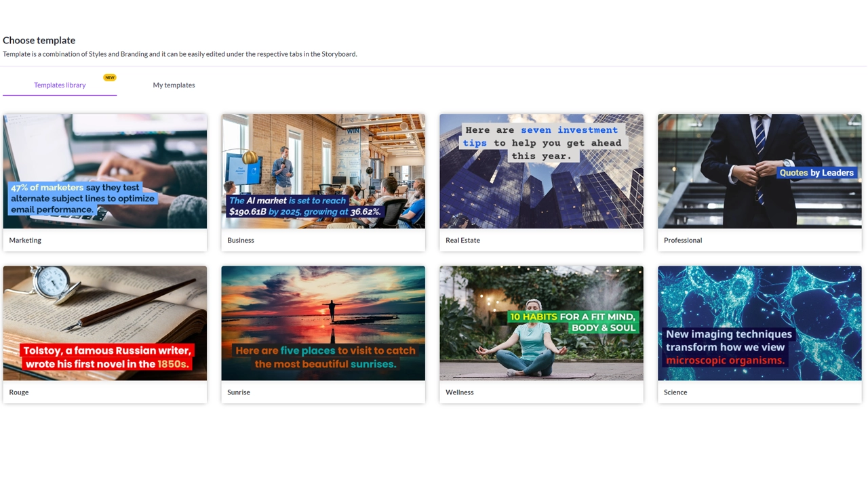This screenshot has width=868, height=488.
Task: Click the NEW badge on Templates library
Action: 110,77
